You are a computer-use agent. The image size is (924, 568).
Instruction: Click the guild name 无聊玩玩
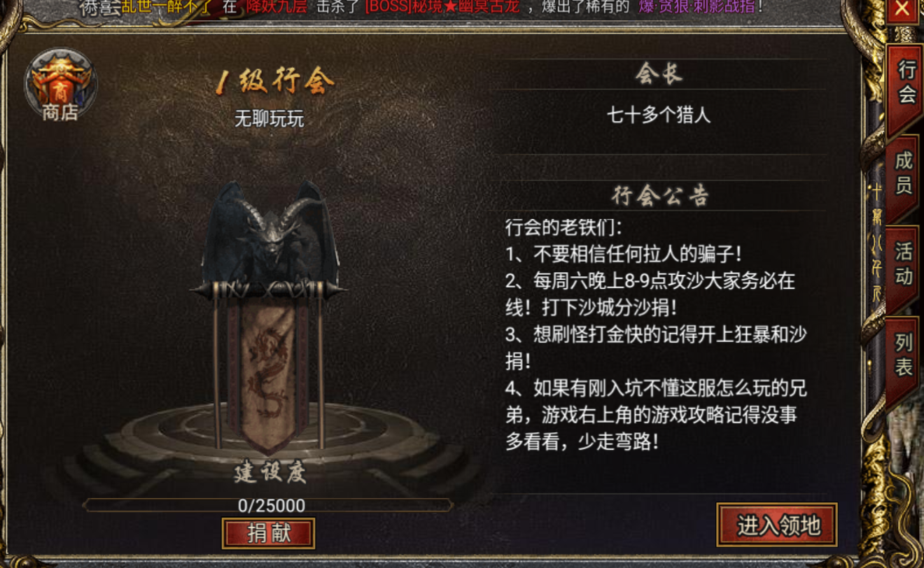point(269,119)
